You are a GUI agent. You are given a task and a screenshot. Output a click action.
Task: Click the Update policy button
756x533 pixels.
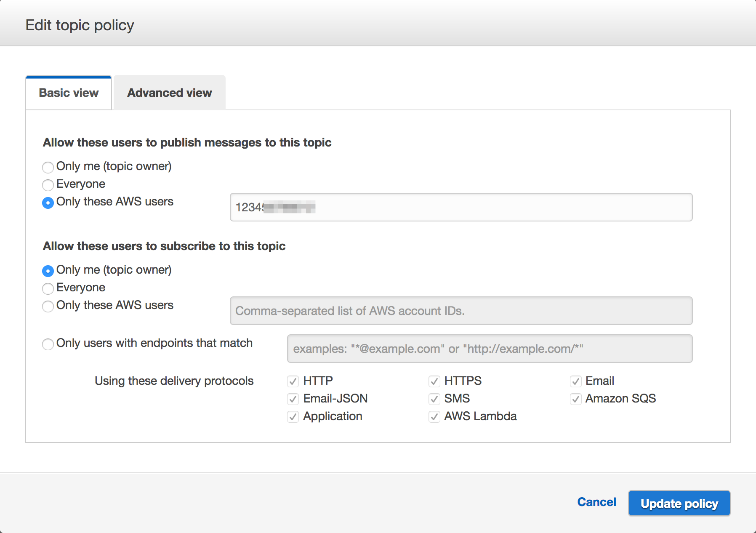(x=679, y=503)
